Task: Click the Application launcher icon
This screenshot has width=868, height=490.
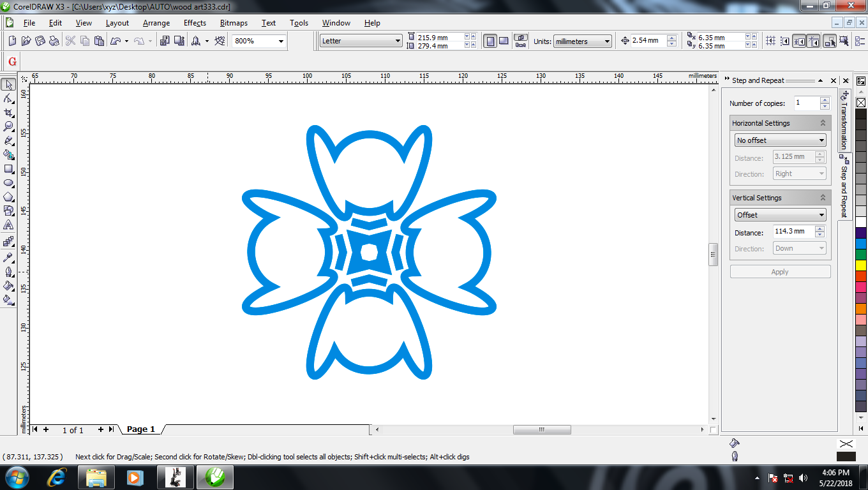Action: pos(196,41)
